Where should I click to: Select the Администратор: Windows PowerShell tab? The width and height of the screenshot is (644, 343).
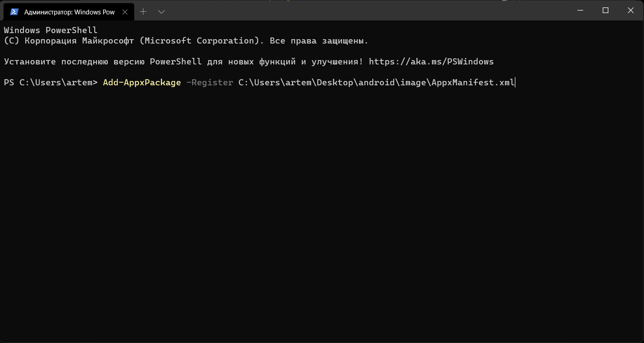tap(70, 11)
